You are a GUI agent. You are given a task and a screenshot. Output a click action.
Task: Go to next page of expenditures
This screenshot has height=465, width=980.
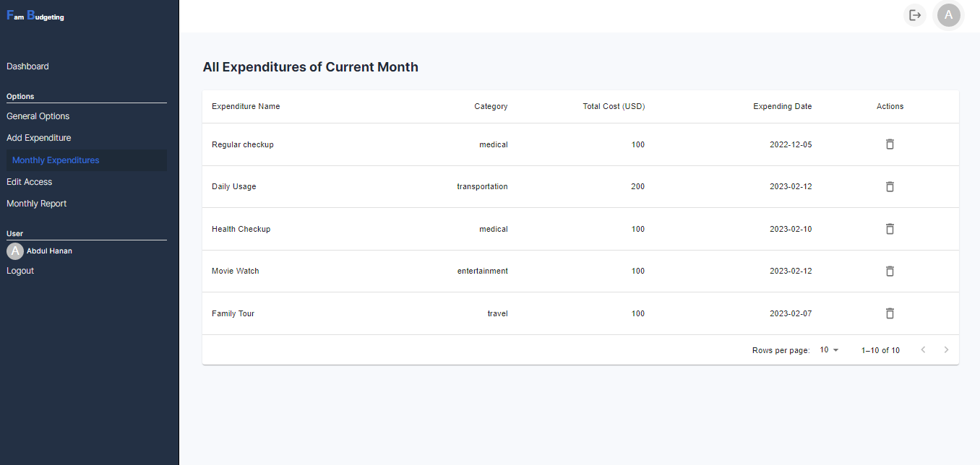[x=946, y=350]
